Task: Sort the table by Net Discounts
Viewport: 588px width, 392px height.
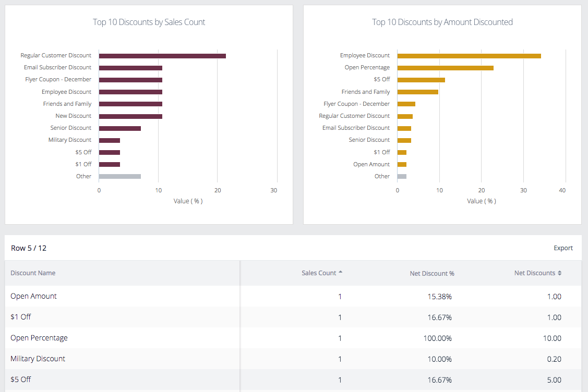Action: point(537,273)
